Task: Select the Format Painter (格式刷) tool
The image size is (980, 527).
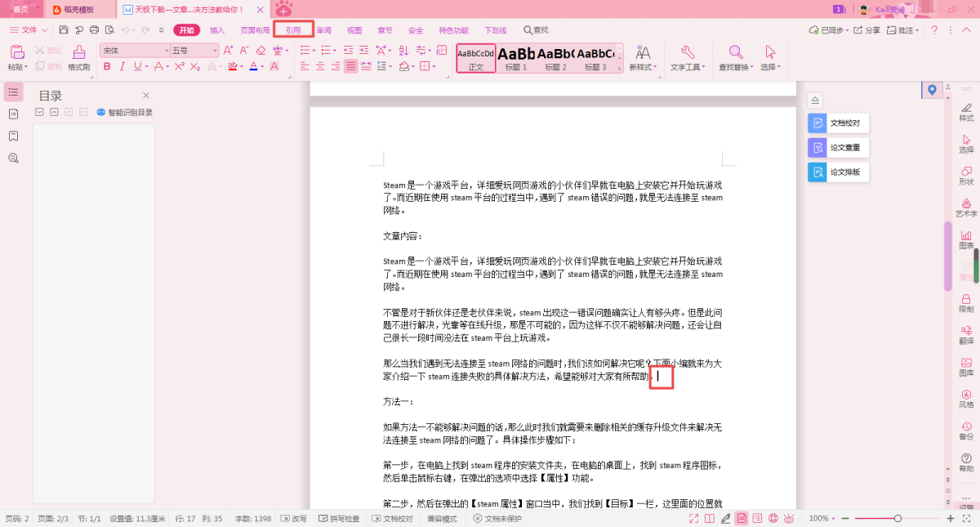Action: point(78,57)
